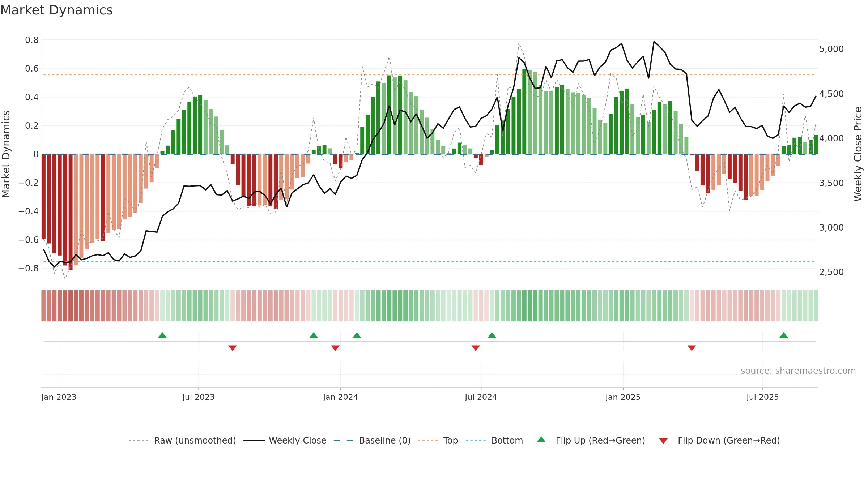Select the green flip-up triangle just after Jan 2024
The width and height of the screenshot is (868, 488).
tap(357, 335)
